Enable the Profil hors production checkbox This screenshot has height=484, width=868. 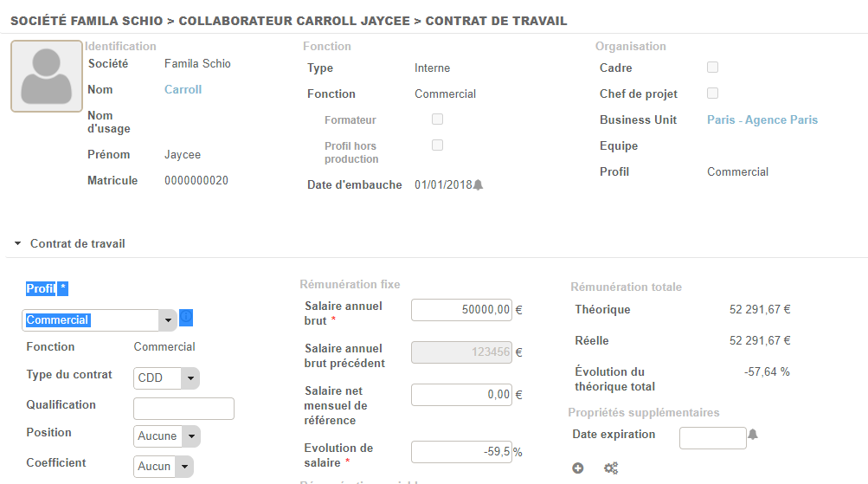(437, 145)
